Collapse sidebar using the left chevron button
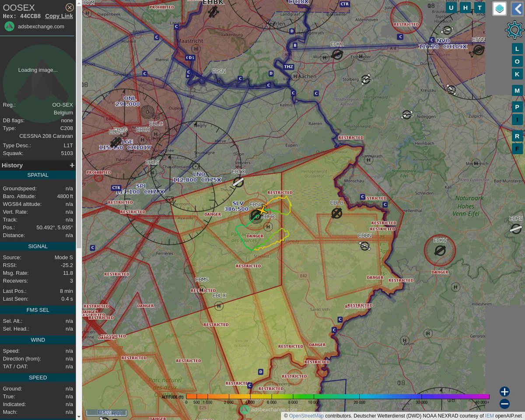Screen dimensions: 525x420 click(517, 8)
